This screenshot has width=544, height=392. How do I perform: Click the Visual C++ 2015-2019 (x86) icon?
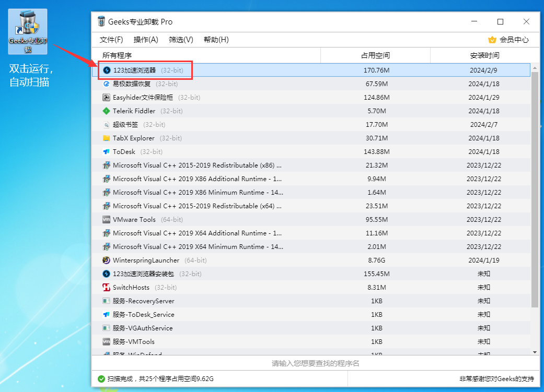107,165
